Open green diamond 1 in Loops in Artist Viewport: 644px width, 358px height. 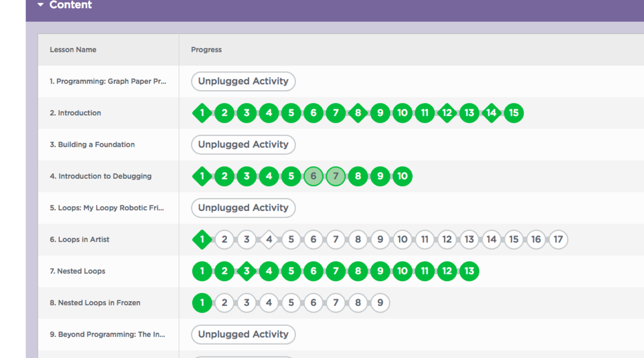pos(202,240)
